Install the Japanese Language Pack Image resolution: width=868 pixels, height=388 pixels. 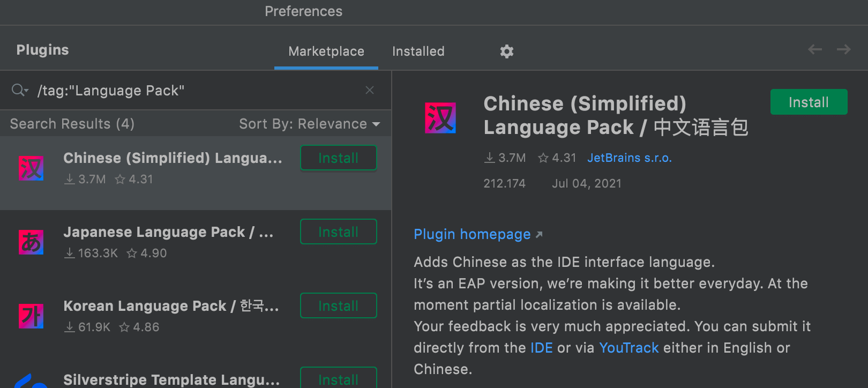point(339,232)
